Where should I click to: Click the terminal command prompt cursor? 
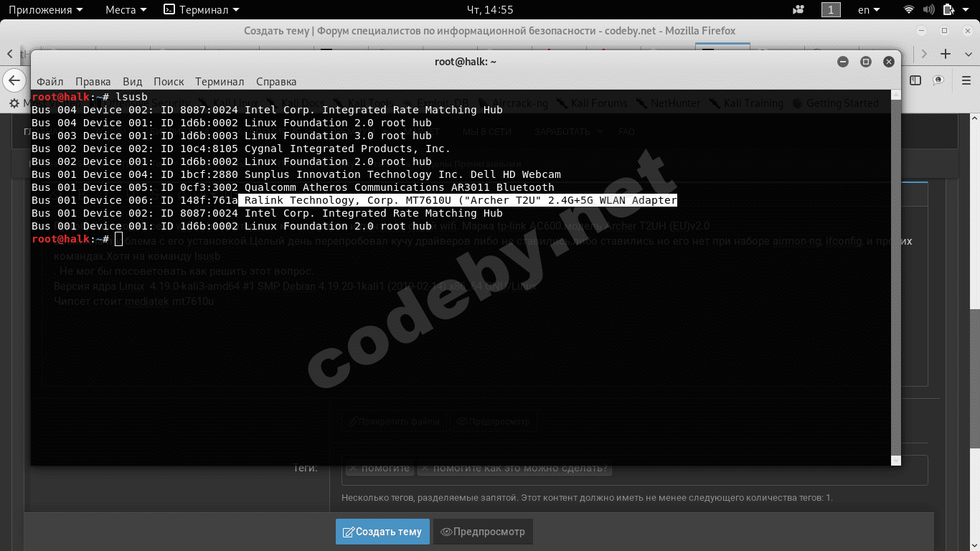coord(118,239)
